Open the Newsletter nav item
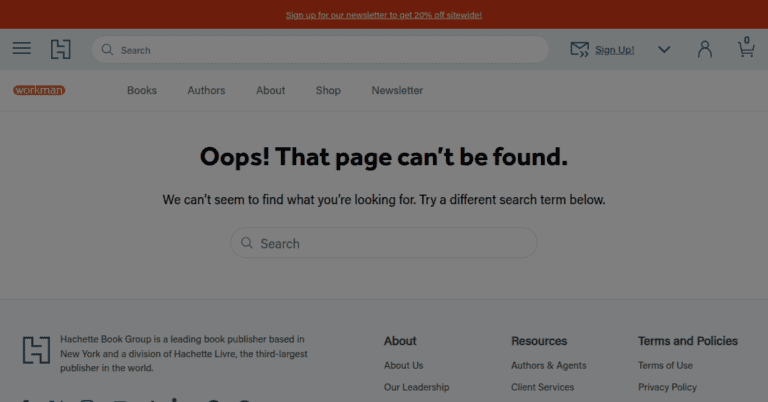Image resolution: width=768 pixels, height=402 pixels. click(397, 91)
